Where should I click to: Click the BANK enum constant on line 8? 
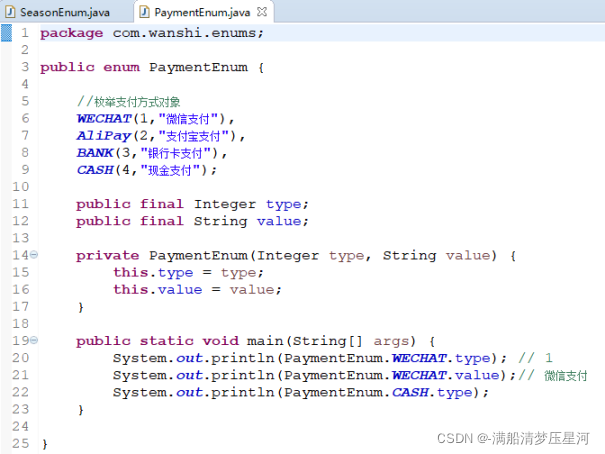95,153
